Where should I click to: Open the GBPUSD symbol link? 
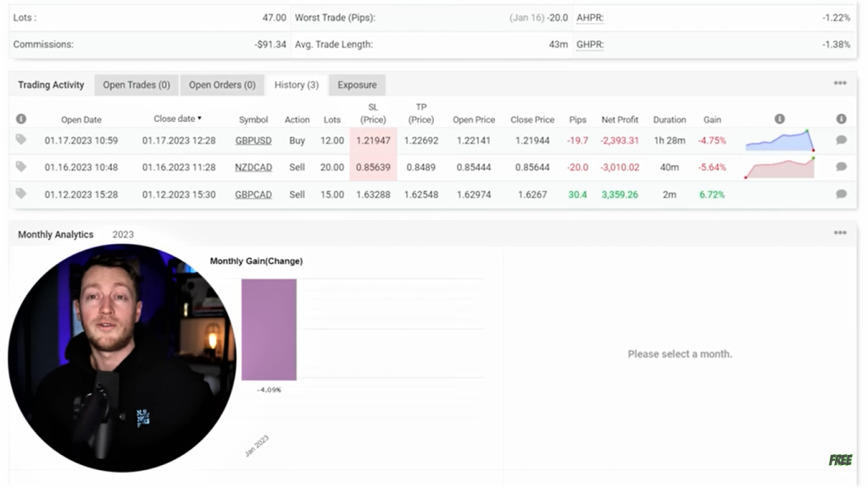(253, 141)
